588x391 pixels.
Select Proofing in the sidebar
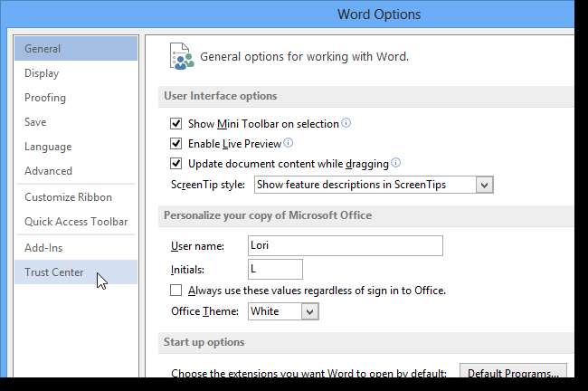(x=45, y=98)
